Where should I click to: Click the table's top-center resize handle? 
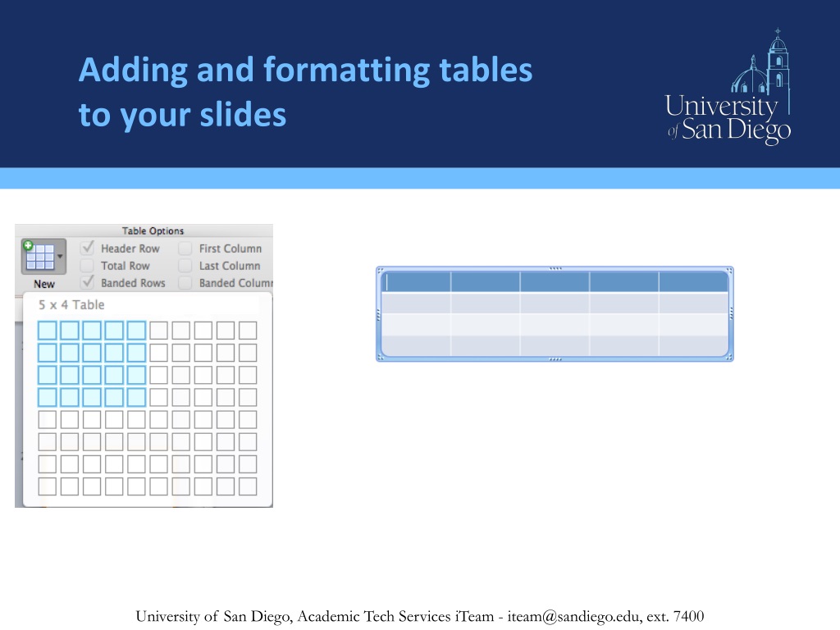[x=555, y=268]
